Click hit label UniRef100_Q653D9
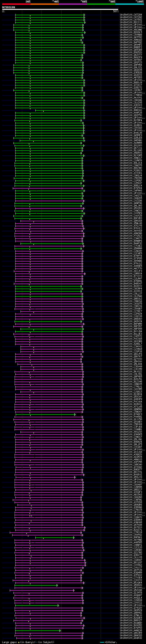The height and width of the screenshot is (644, 146). pyautogui.click(x=131, y=50)
